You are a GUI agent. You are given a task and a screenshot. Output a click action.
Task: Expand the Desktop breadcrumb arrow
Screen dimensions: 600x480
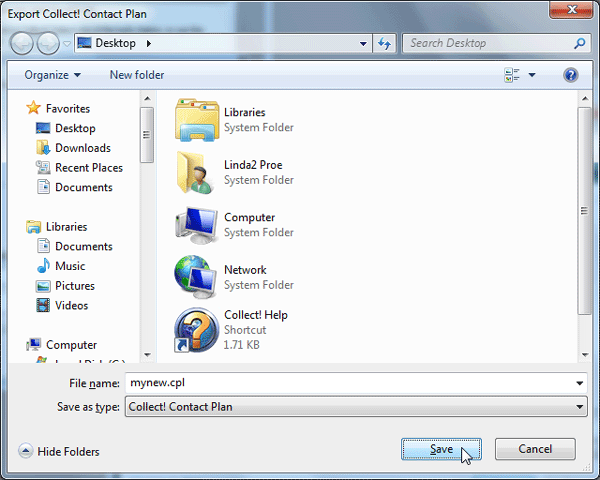[x=149, y=44]
